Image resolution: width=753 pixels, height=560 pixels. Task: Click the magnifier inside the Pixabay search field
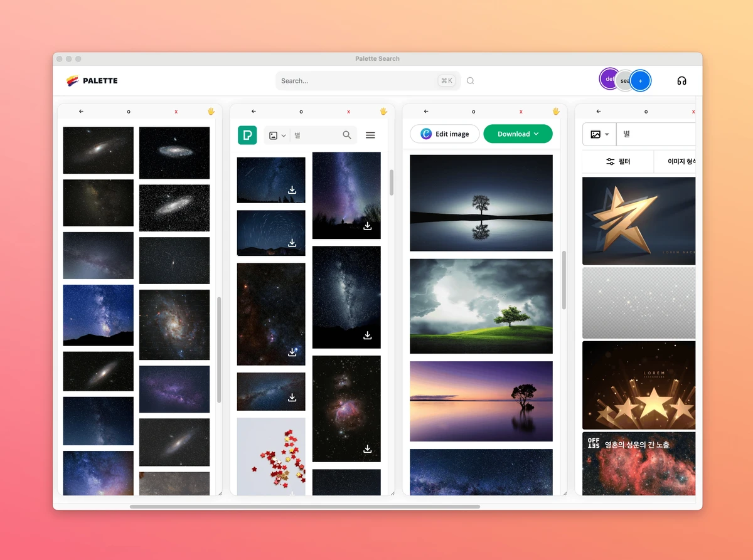347,135
